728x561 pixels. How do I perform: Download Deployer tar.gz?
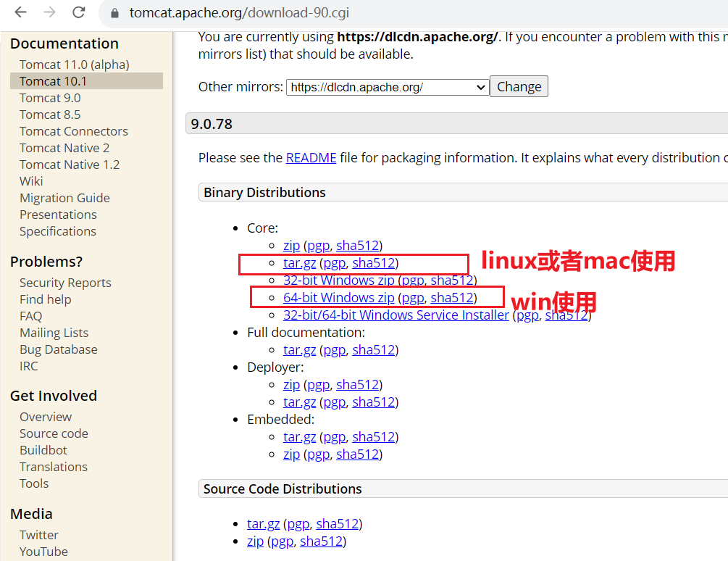[x=299, y=402]
